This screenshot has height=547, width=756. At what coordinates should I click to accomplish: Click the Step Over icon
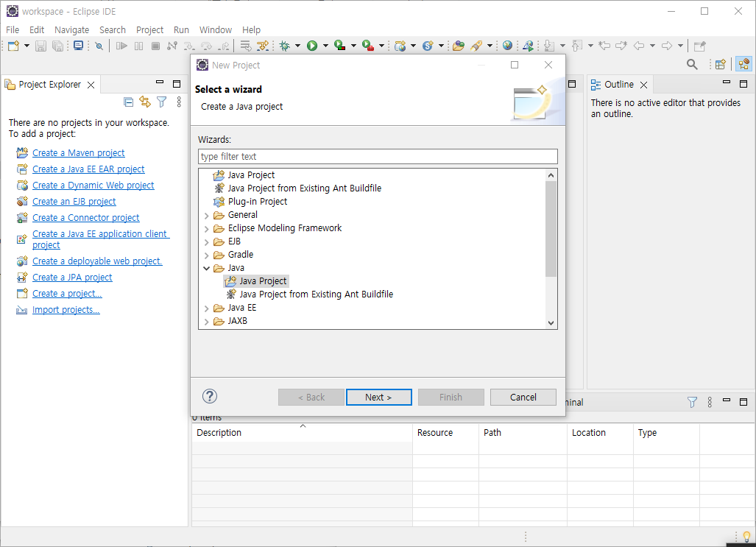pyautogui.click(x=206, y=46)
